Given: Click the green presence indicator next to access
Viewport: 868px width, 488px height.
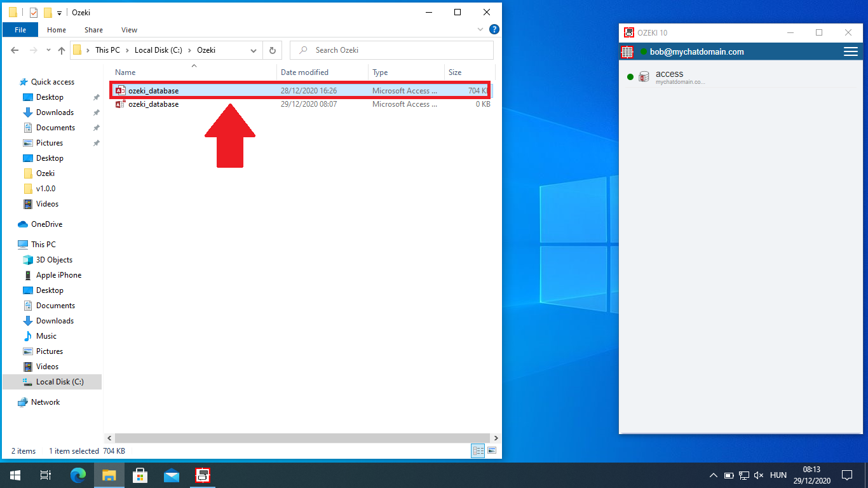Looking at the screenshot, I should pos(630,76).
